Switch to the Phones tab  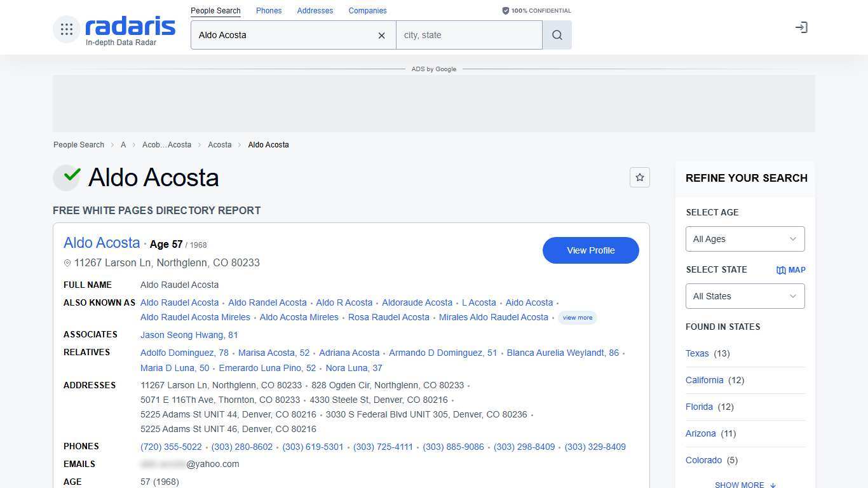tap(269, 11)
